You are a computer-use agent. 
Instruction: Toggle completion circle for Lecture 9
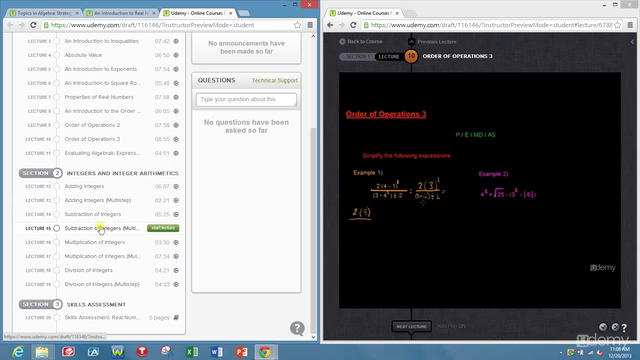[56, 125]
